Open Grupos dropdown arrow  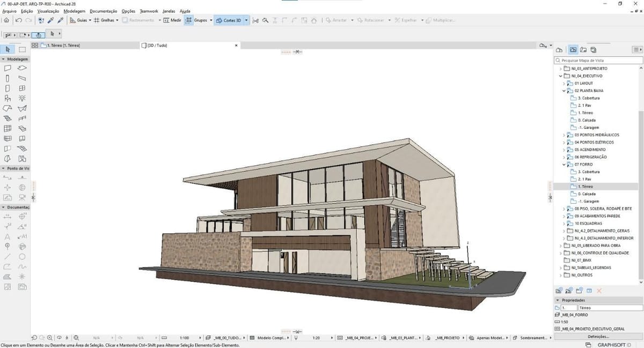pyautogui.click(x=211, y=20)
